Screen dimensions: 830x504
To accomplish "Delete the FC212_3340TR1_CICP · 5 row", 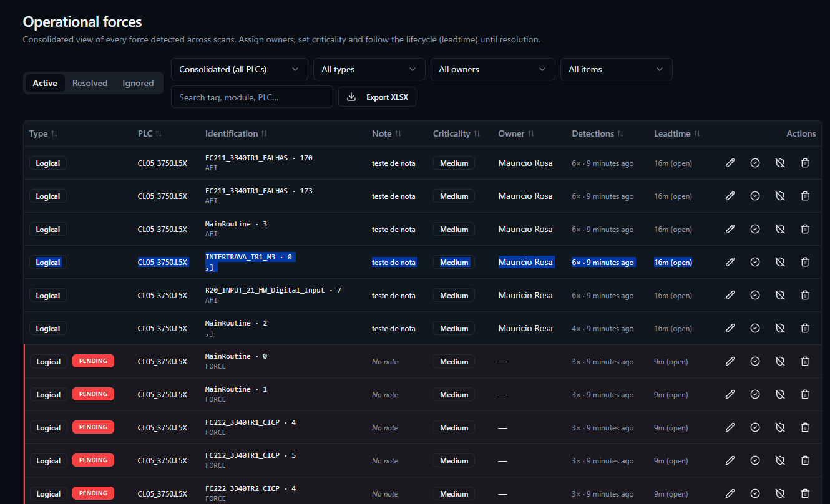I will 805,460.
